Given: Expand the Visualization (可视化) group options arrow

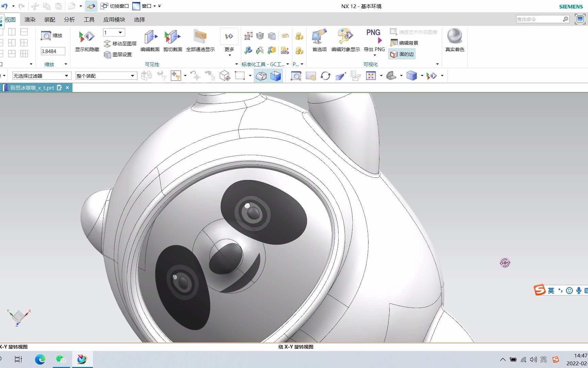Looking at the screenshot, I should 437,64.
